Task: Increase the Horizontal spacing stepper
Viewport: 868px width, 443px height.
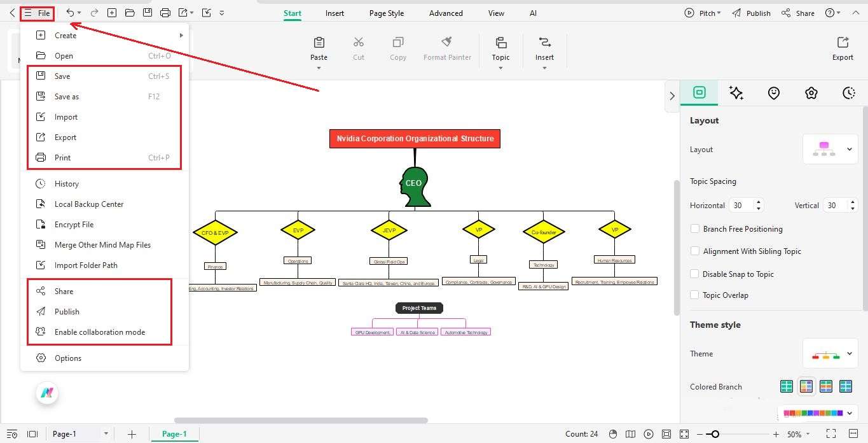Action: pyautogui.click(x=758, y=202)
